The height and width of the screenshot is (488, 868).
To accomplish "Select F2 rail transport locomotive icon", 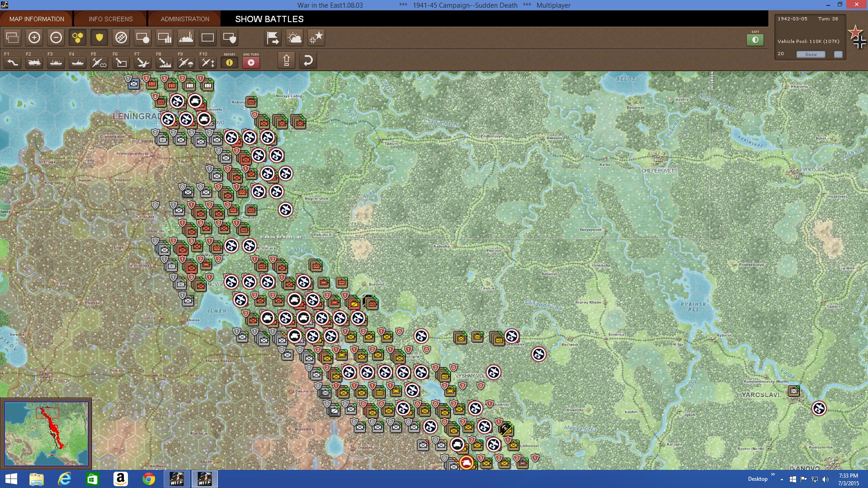I will click(x=34, y=62).
